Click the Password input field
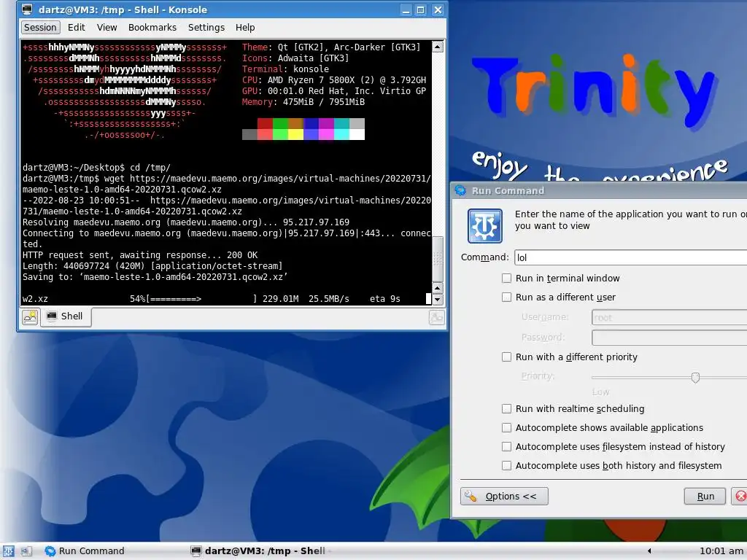The height and width of the screenshot is (560, 747). 670,337
